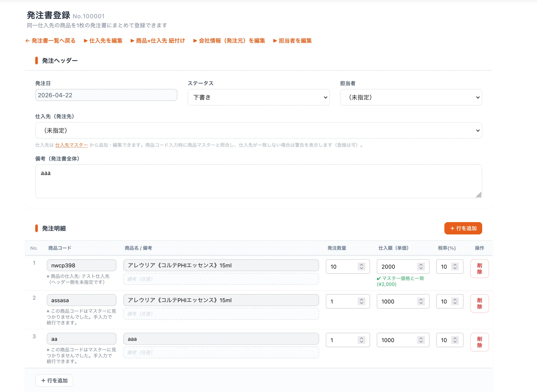The width and height of the screenshot is (537, 392).
Task: Click row 2 tax rate stepper arrows
Action: pos(455,301)
